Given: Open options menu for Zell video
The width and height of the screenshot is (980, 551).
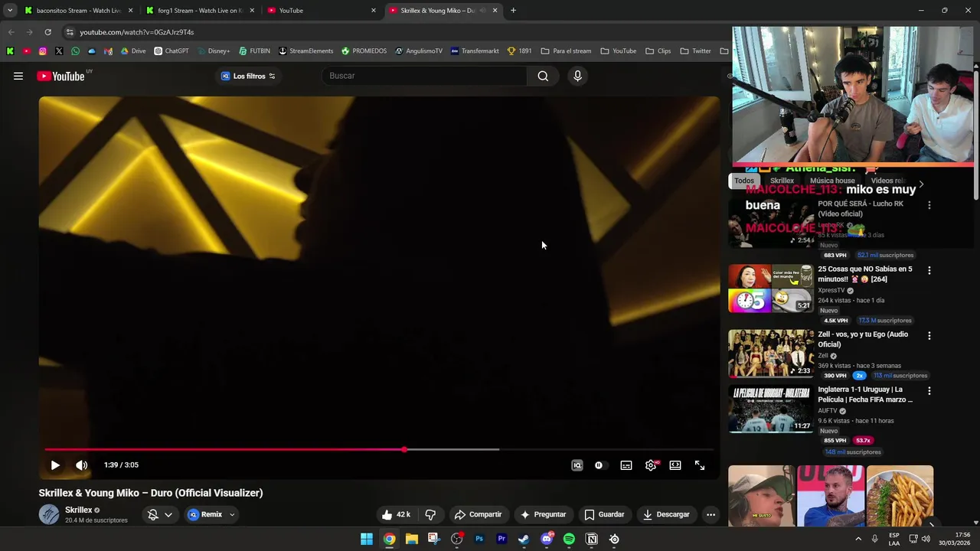Looking at the screenshot, I should click(x=929, y=335).
